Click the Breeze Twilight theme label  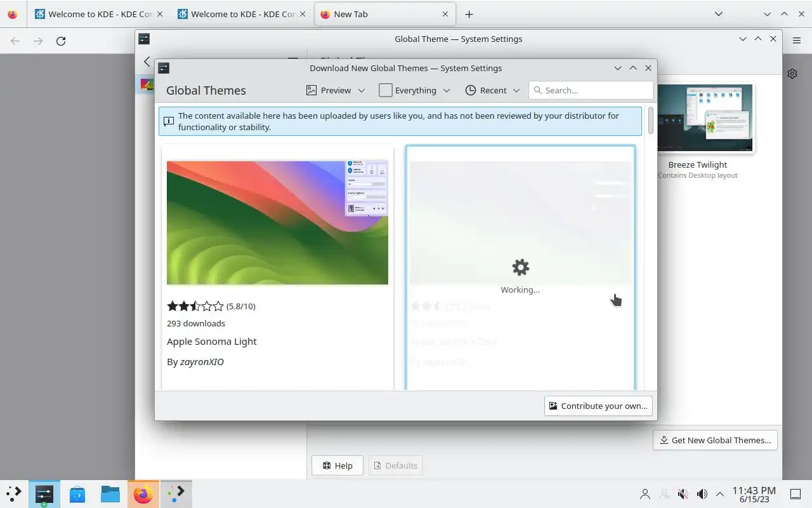click(x=698, y=164)
